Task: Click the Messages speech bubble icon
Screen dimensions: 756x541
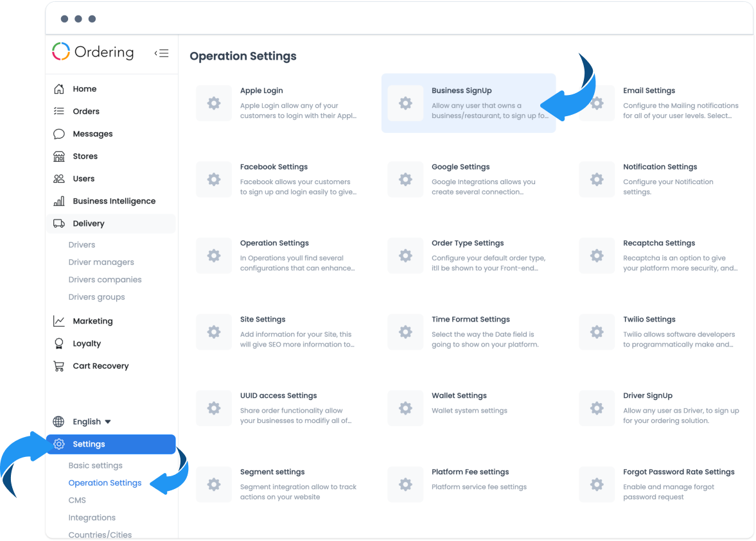Action: coord(59,134)
